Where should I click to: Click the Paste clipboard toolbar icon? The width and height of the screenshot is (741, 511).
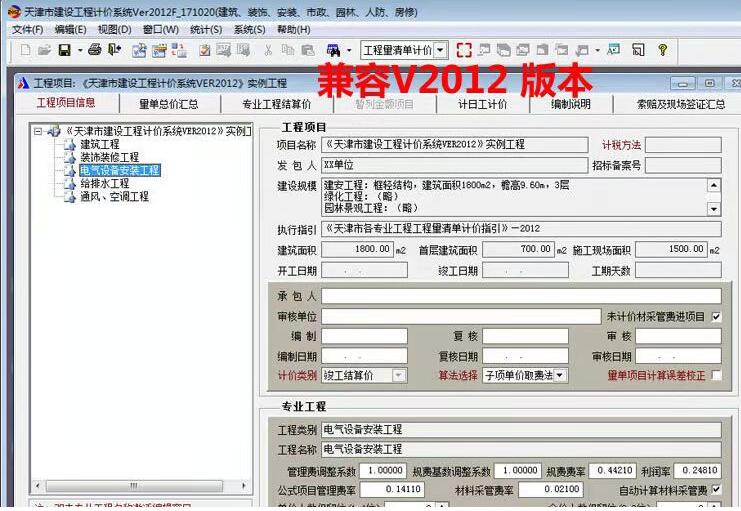click(x=308, y=50)
